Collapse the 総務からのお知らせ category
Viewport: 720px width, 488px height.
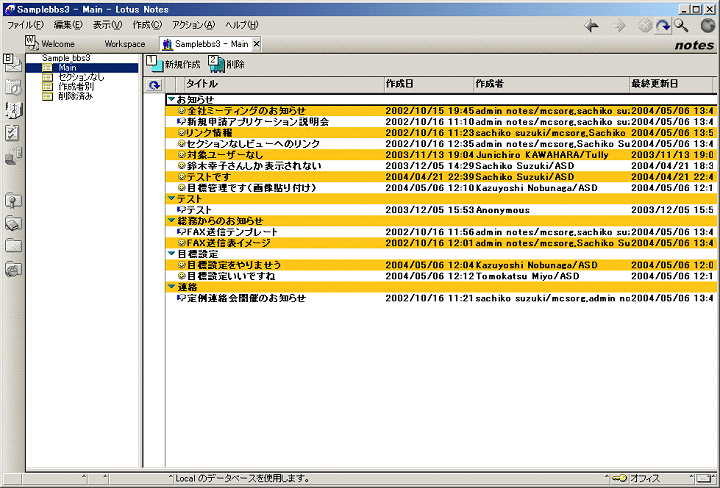171,220
